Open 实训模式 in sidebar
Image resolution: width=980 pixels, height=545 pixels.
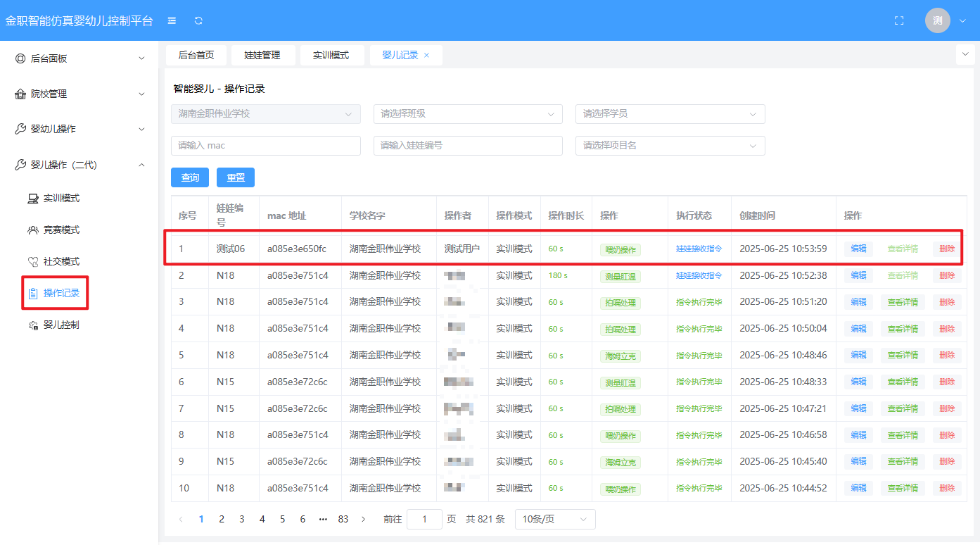click(61, 199)
